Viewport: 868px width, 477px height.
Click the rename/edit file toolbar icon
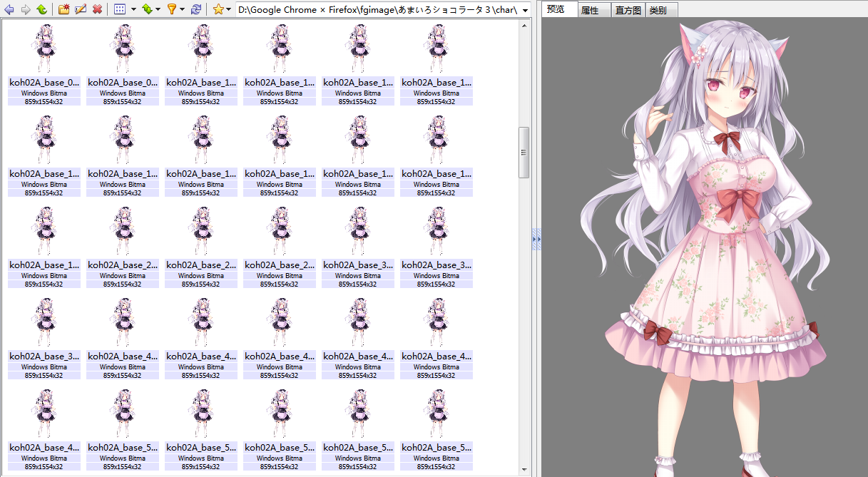tap(81, 9)
